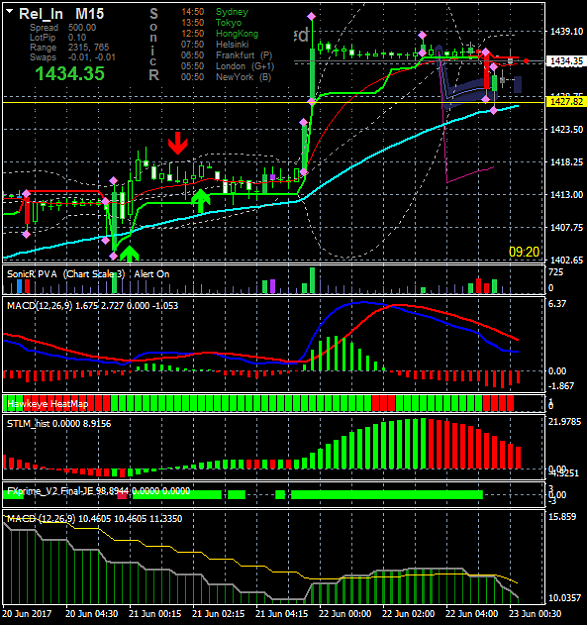Select the purple volume bar in SonicR PVA
The image size is (587, 625).
(273, 286)
